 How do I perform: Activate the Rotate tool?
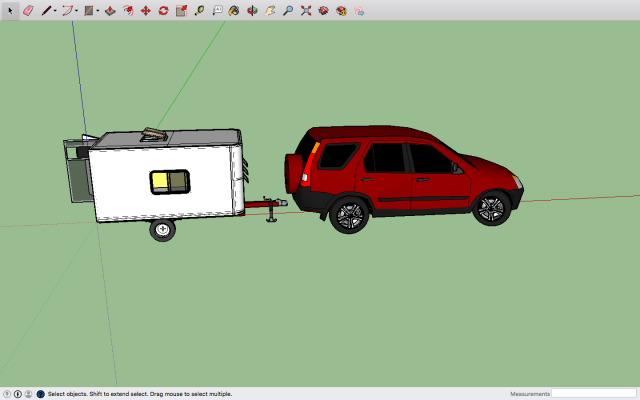coord(164,11)
